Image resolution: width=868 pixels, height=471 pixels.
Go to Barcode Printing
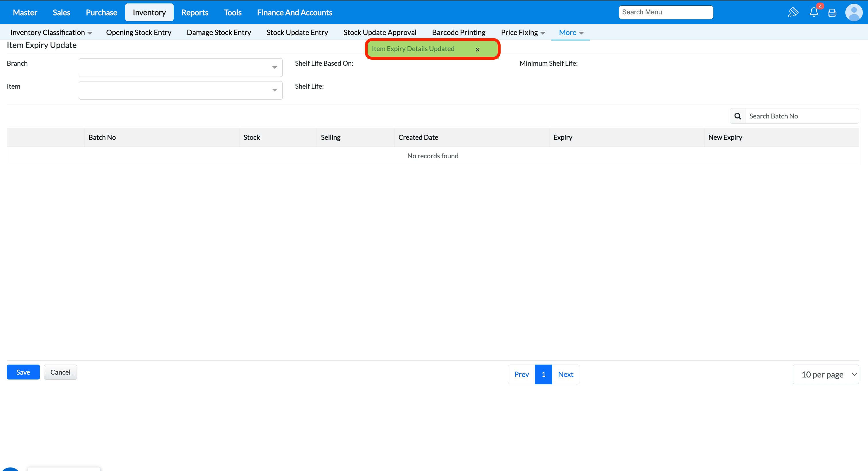coord(459,33)
